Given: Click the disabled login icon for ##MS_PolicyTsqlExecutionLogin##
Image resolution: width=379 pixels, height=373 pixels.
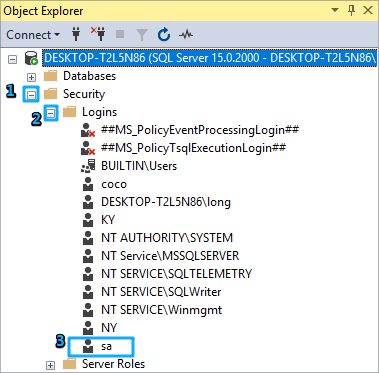Looking at the screenshot, I should pyautogui.click(x=88, y=148).
